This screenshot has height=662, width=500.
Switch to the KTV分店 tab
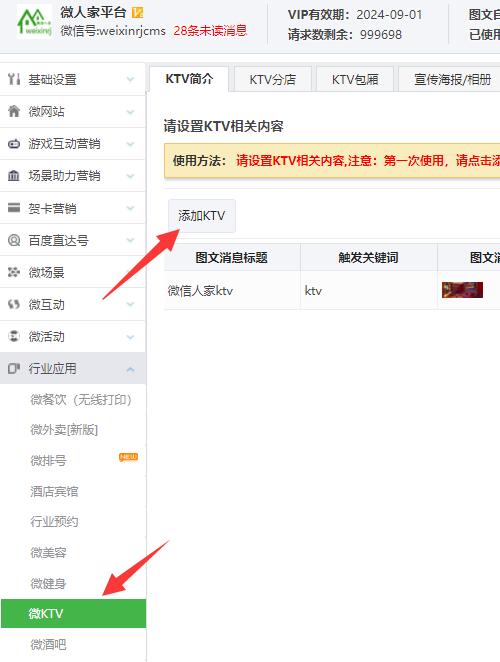(272, 79)
